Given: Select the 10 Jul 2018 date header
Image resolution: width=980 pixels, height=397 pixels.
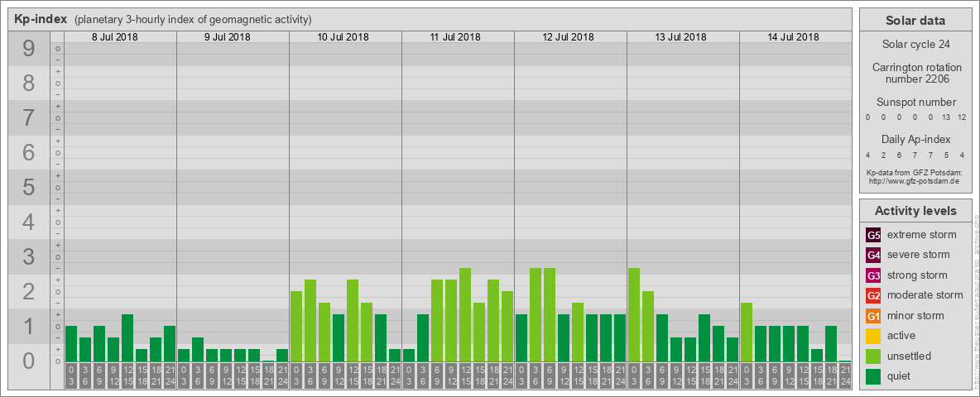Looking at the screenshot, I should pos(343,37).
